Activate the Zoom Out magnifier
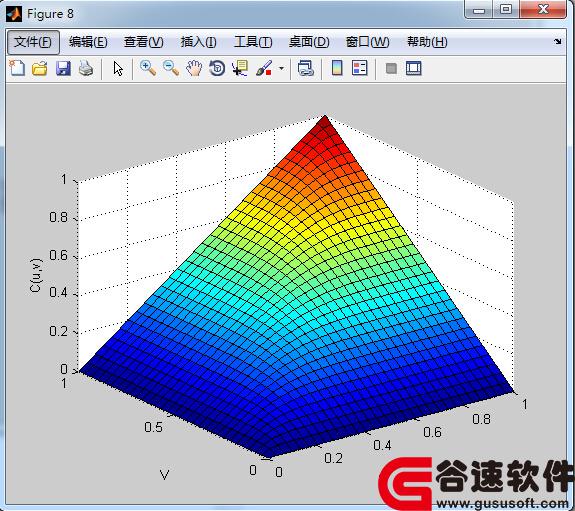This screenshot has height=511, width=575. [x=171, y=68]
